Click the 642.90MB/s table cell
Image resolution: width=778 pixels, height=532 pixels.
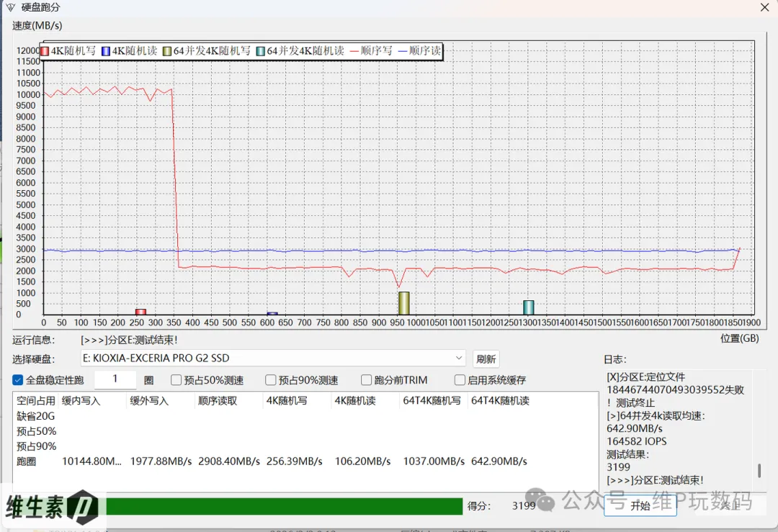(x=499, y=461)
